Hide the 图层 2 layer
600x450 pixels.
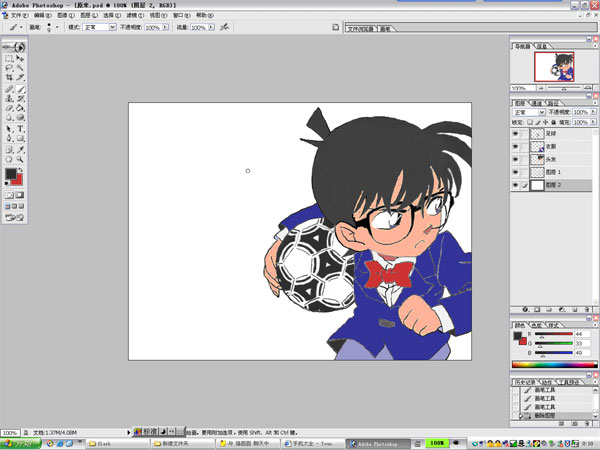[515, 185]
